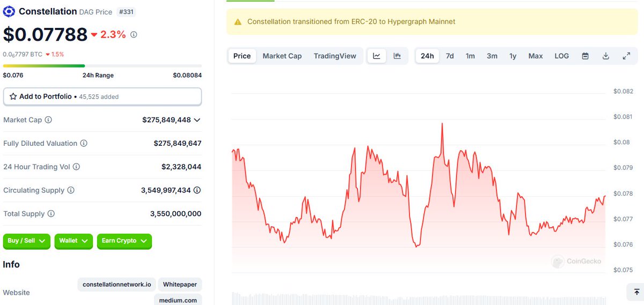Click the info icon beside the 2.3% change
Viewport: 644px width, 305px height.
coord(134,35)
